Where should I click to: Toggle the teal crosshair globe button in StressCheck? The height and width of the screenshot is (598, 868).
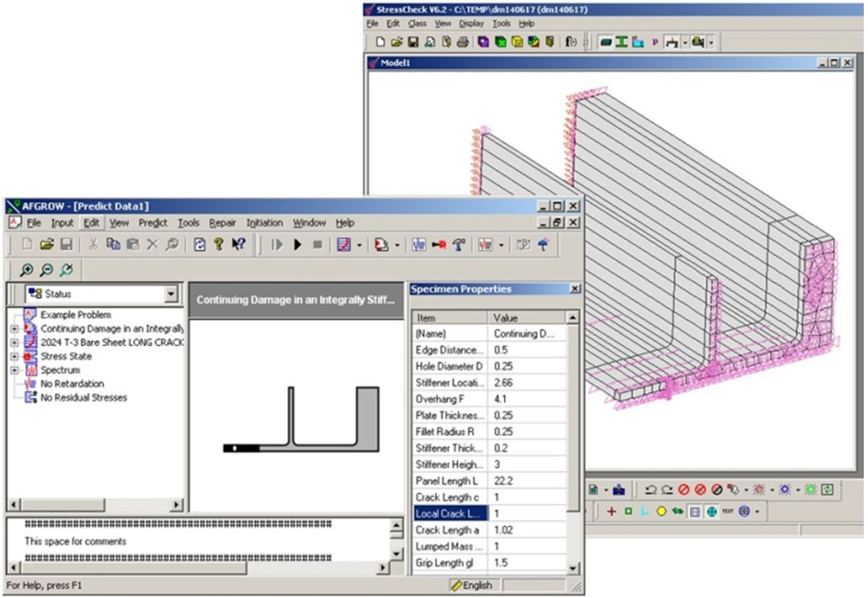point(712,511)
